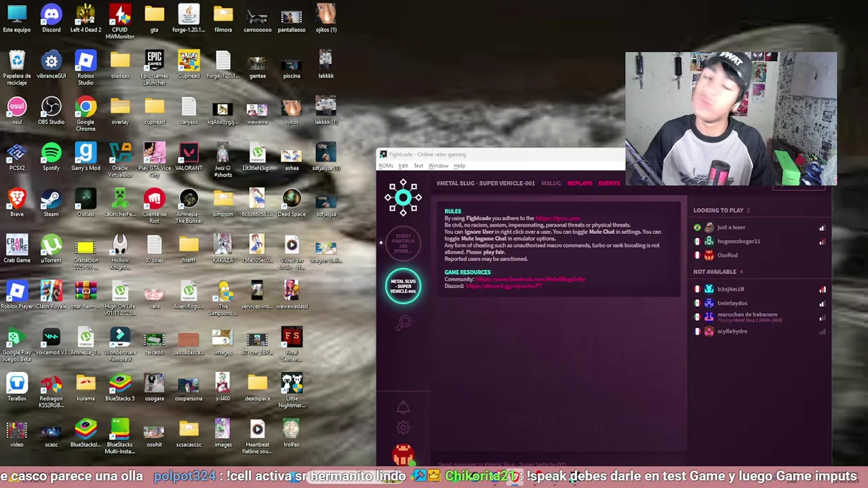Open the BlueStacks 5 shortcut
Screen dimensions: 868x488
pyautogui.click(x=120, y=388)
